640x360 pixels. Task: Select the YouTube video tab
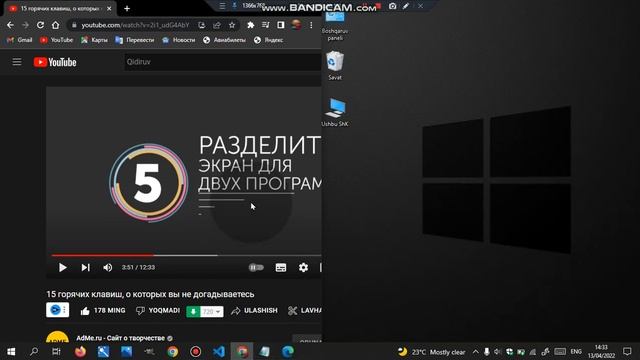60,8
